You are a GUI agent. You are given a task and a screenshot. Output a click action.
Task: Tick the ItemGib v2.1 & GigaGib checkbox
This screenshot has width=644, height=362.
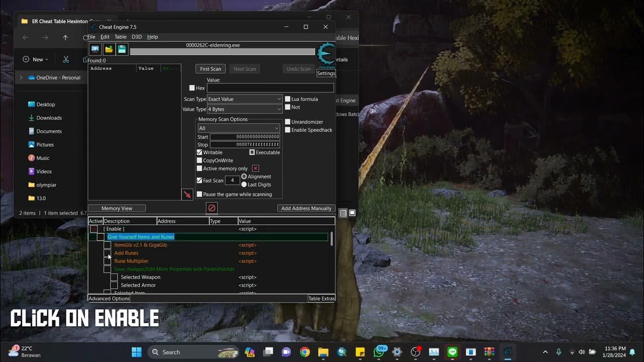[x=107, y=245]
